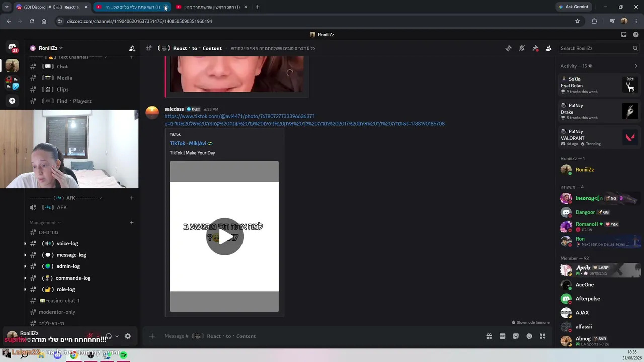Image resolution: width=644 pixels, height=362 pixels.
Task: Open saledsss user profile name
Action: click(174, 109)
